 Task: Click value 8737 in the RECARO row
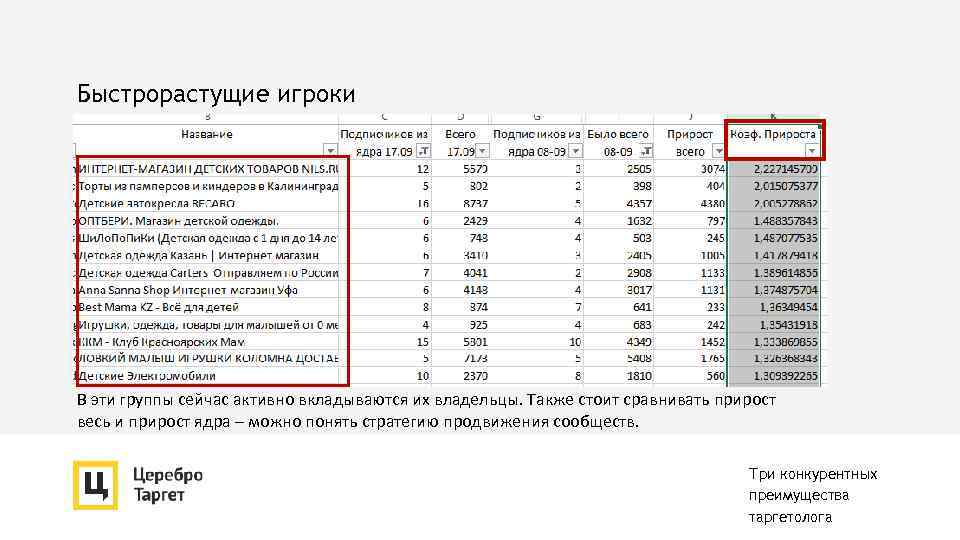click(x=475, y=203)
